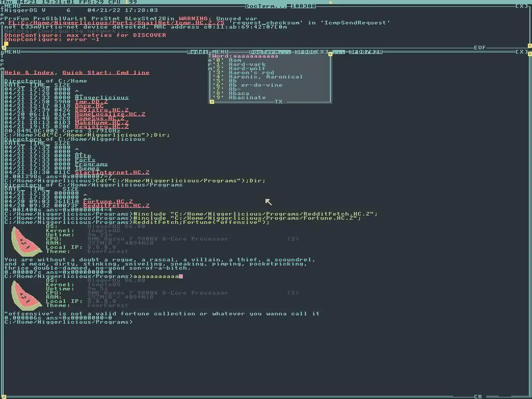Open Quick Start: Cmd line link
532x399 pixels.
[x=106, y=73]
